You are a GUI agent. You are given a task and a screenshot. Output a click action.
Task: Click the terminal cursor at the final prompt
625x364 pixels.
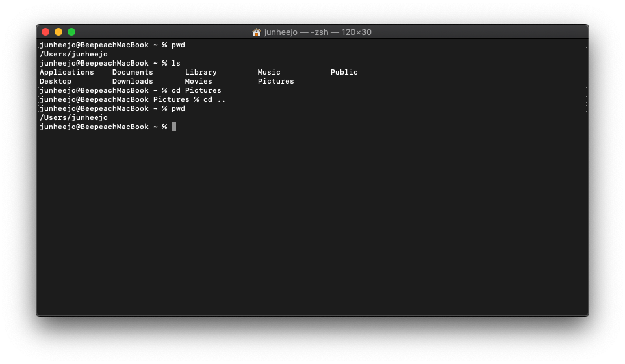coord(173,127)
